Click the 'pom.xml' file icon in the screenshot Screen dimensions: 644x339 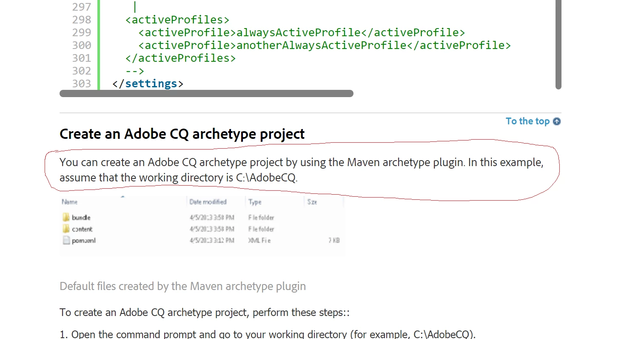tap(66, 240)
